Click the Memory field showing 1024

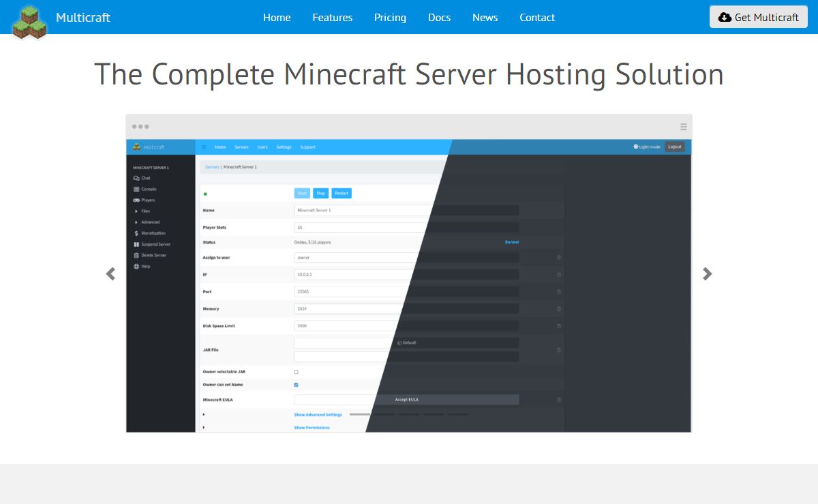[406, 309]
